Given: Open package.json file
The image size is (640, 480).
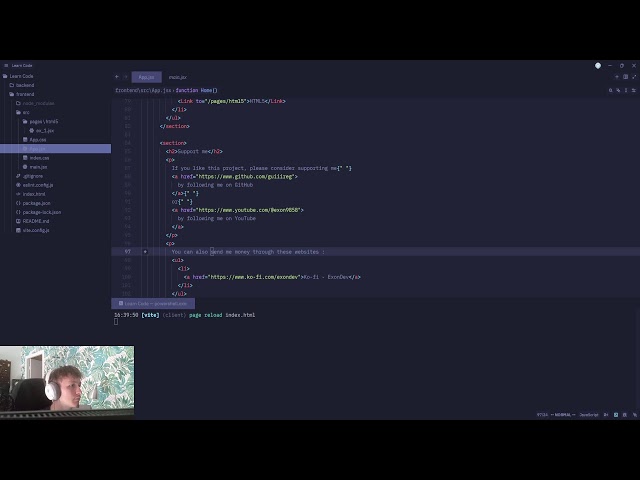Looking at the screenshot, I should 33,203.
